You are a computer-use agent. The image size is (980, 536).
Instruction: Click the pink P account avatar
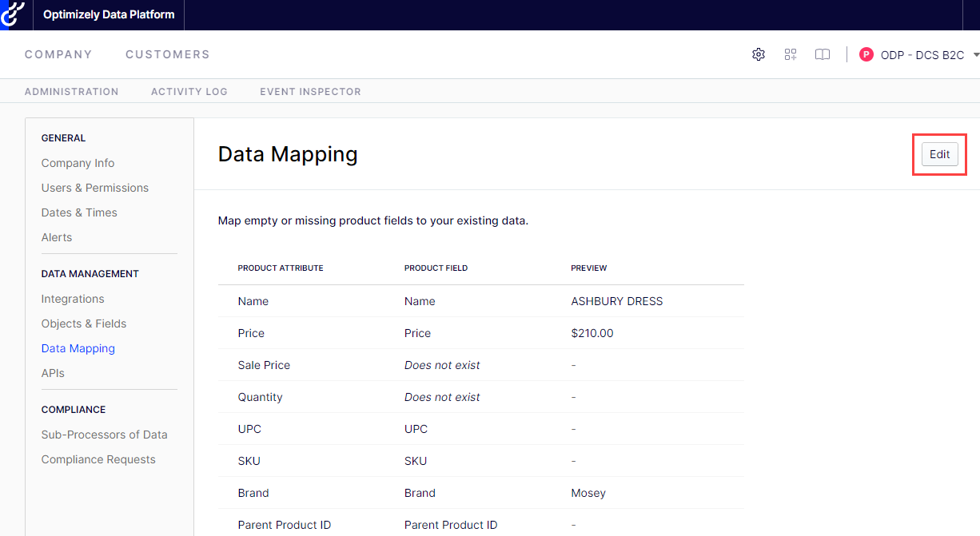[x=866, y=54]
